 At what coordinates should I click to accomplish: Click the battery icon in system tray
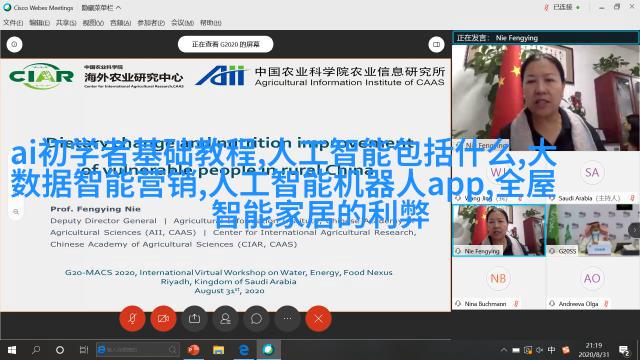[x=516, y=350]
